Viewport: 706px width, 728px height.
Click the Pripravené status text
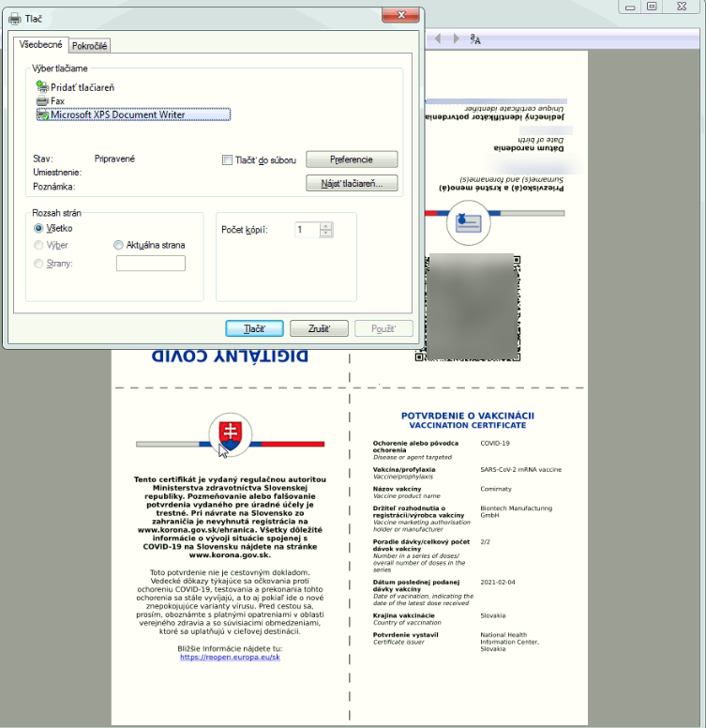(x=114, y=159)
